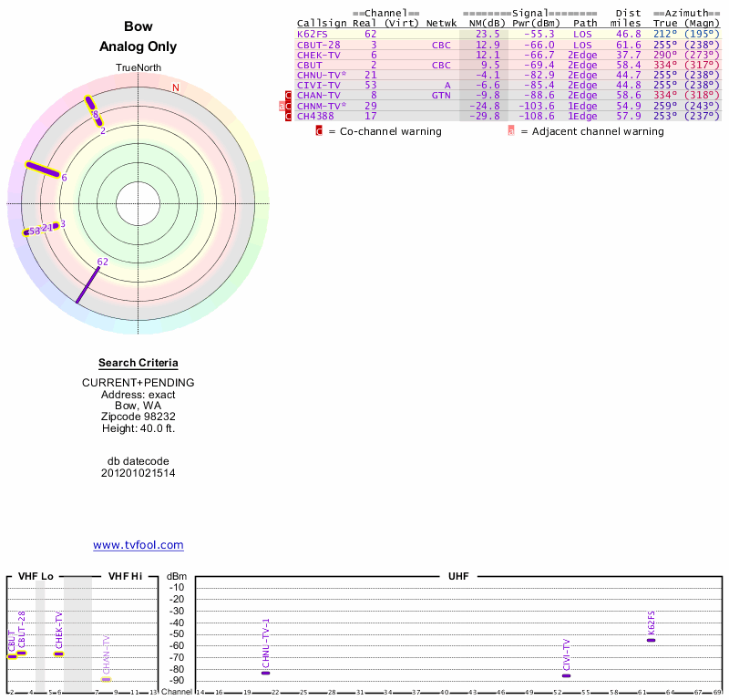The width and height of the screenshot is (729, 700).
Task: Select the CBUT-28 row callsign
Action: pos(319,44)
